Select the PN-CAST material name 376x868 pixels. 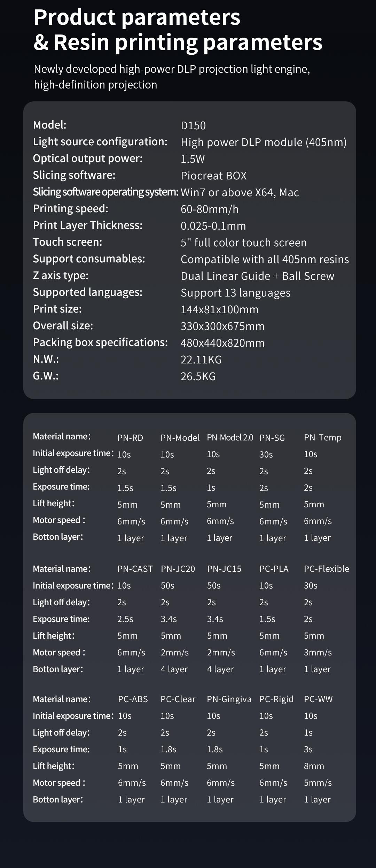[135, 569]
